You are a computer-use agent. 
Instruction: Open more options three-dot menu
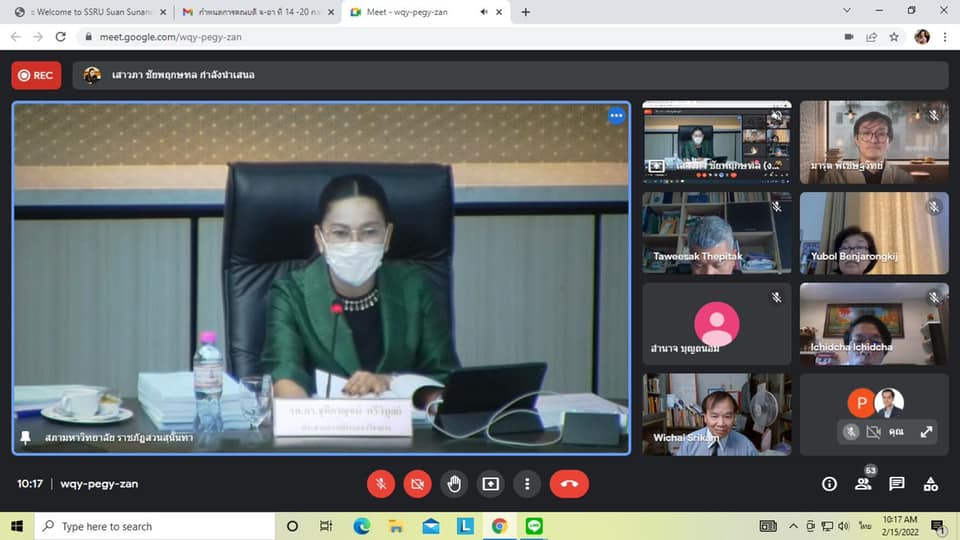527,484
